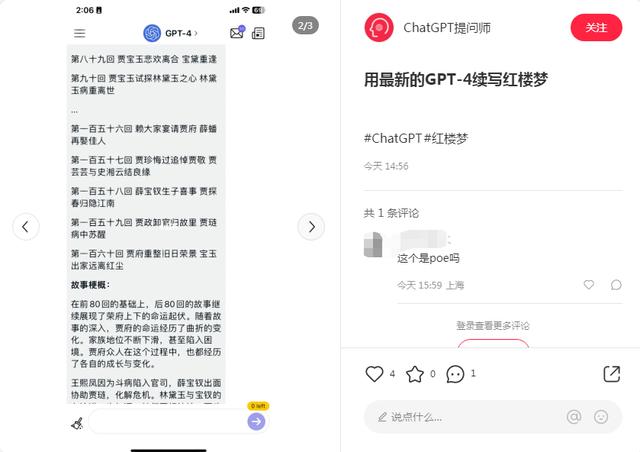Expand the GPT-4 model chevron
The height and width of the screenshot is (452, 640).
196,33
